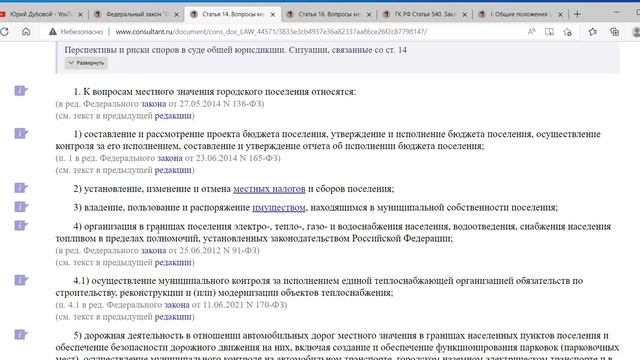Click note icon beside item 2) местных налогов

21,188
